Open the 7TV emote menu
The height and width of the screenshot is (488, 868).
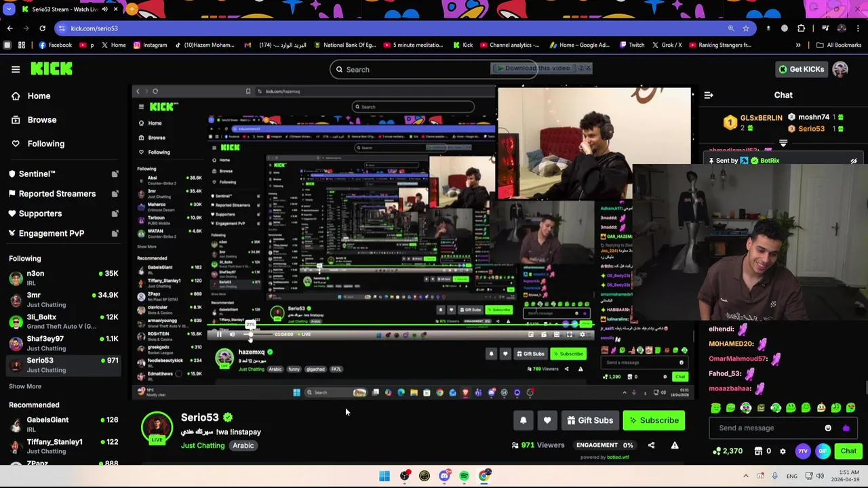click(803, 451)
